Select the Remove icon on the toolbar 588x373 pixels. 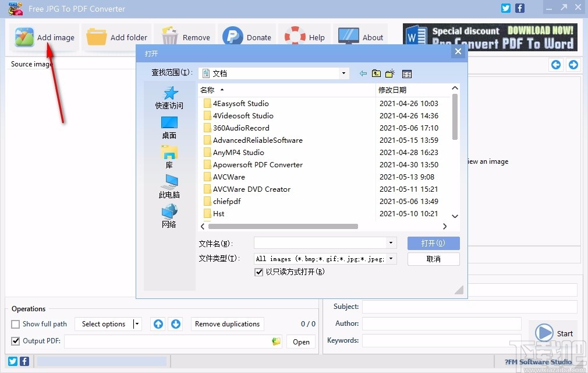169,36
